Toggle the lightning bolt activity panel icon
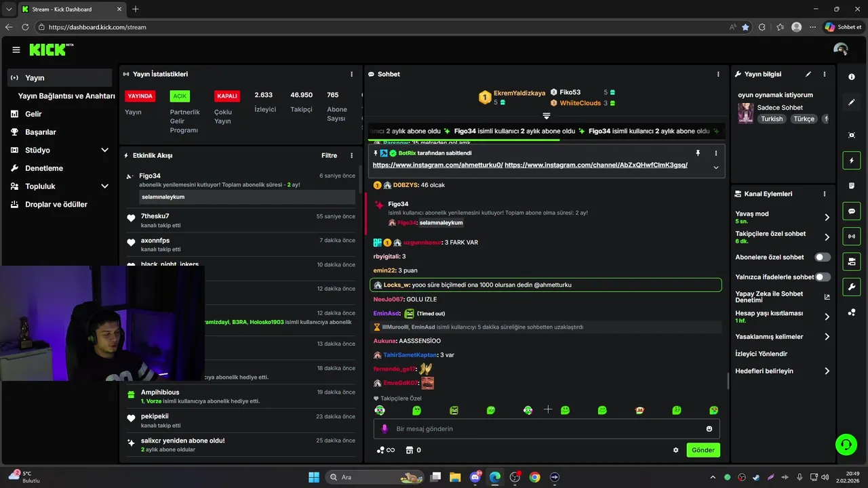This screenshot has height=488, width=868. [x=852, y=161]
